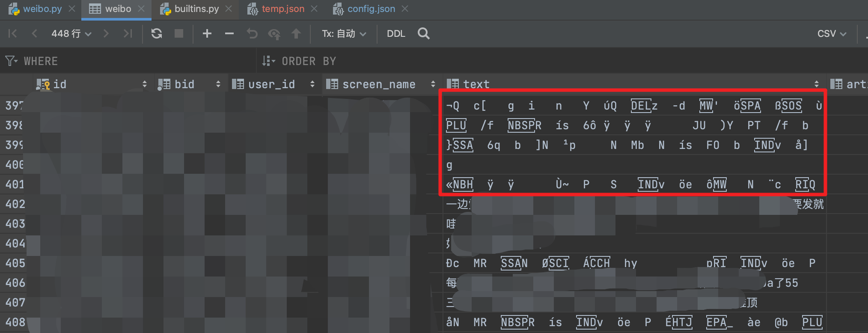Image resolution: width=868 pixels, height=333 pixels.
Task: Go to next page arrow
Action: [106, 33]
